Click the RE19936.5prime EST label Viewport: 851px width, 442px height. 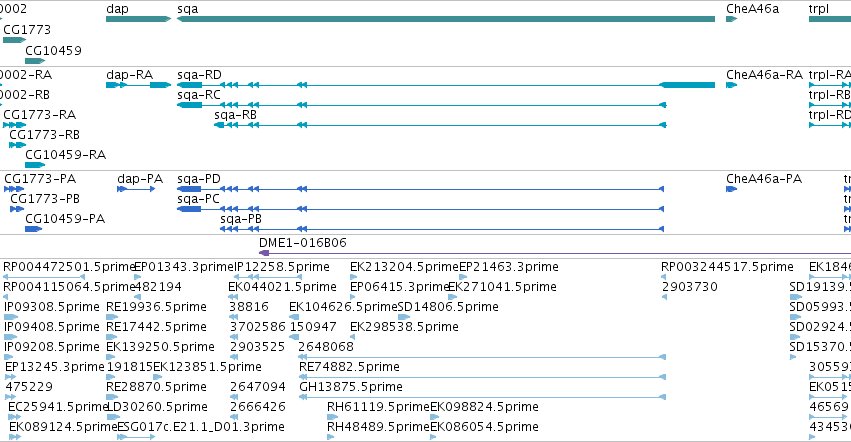pos(156,307)
